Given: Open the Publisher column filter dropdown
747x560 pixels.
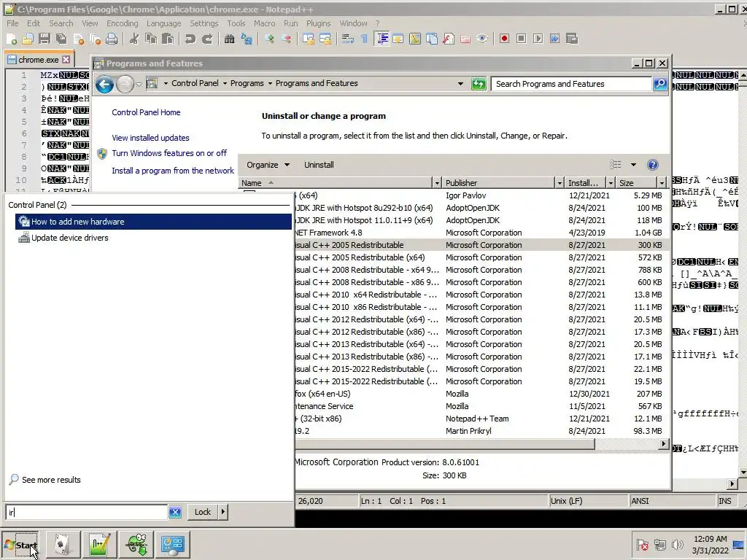Looking at the screenshot, I should (560, 183).
